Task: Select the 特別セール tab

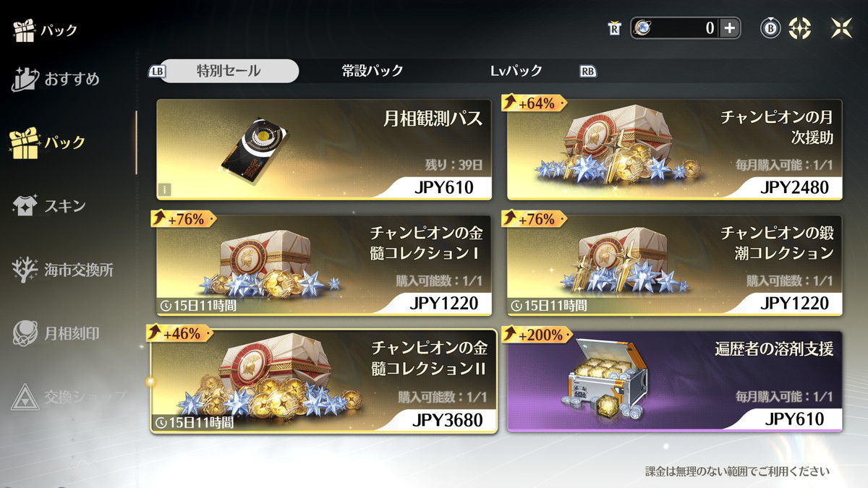Action: [x=229, y=71]
